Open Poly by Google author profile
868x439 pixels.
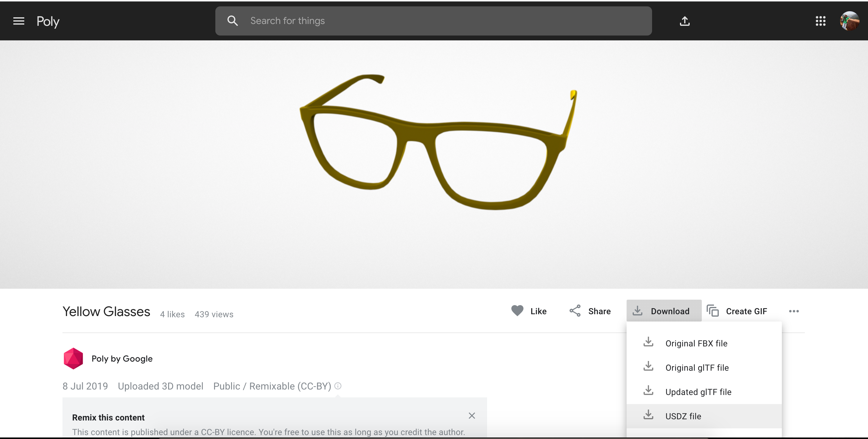(x=122, y=359)
